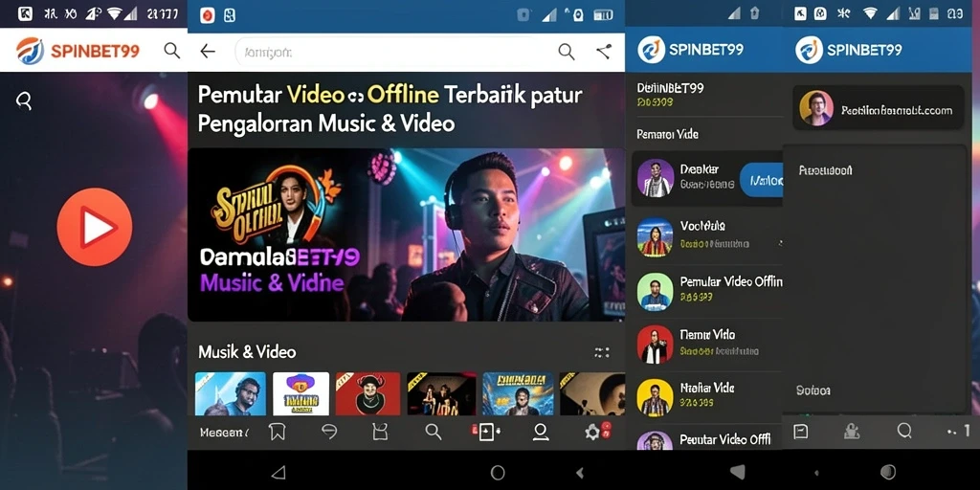Open search next to the white-header SPINBET99 logo
Screen dimensions: 980x490
(172, 51)
